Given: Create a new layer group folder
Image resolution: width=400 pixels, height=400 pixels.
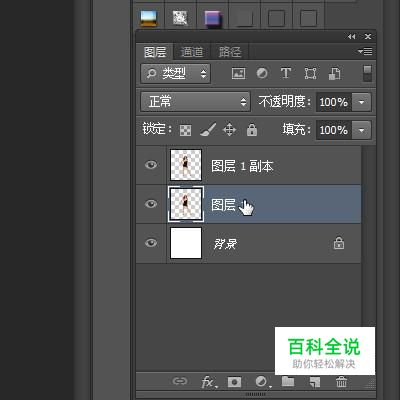Looking at the screenshot, I should click(x=288, y=381).
